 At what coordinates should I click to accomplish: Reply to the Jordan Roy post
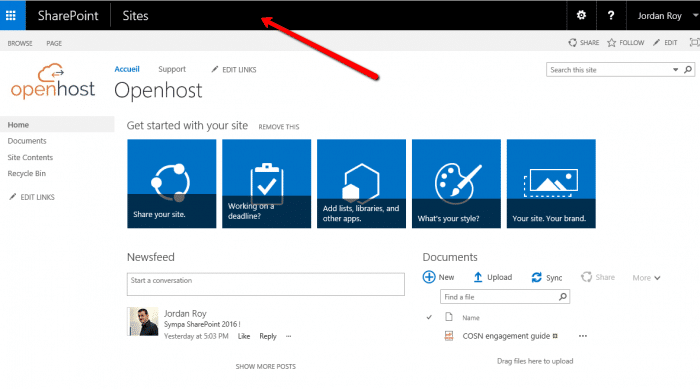pos(268,336)
